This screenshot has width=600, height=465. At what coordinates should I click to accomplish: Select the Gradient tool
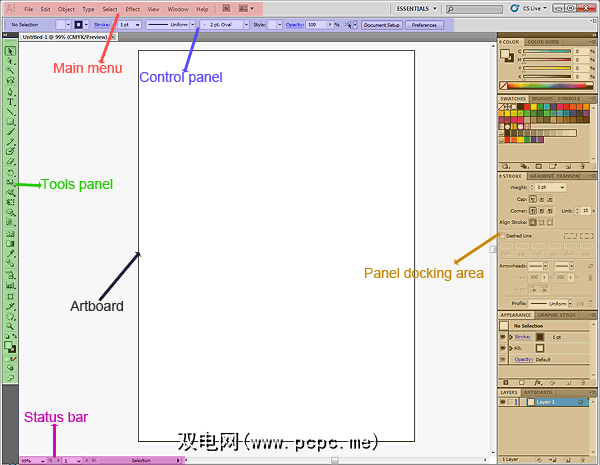click(10, 243)
